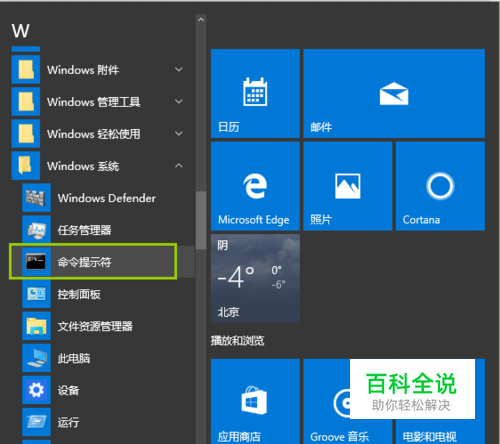The width and height of the screenshot is (500, 444).
Task: Click the Windows 系统 folder label
Action: tap(83, 166)
